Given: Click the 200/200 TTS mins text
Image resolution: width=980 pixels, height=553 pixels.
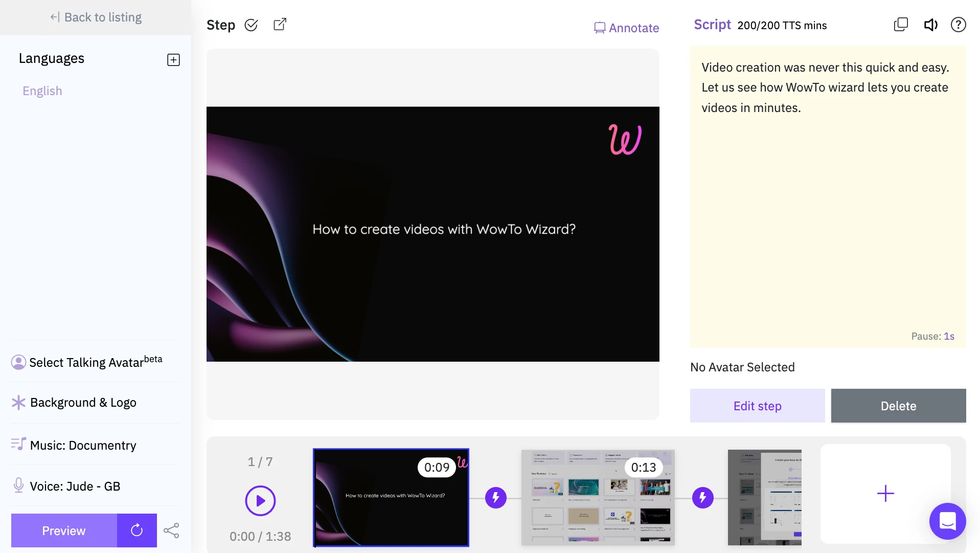Looking at the screenshot, I should tap(782, 26).
